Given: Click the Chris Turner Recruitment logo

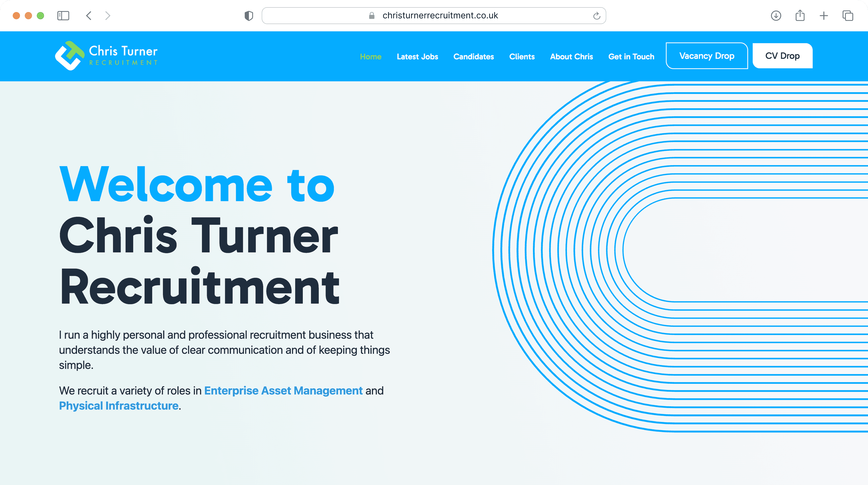Looking at the screenshot, I should [107, 56].
